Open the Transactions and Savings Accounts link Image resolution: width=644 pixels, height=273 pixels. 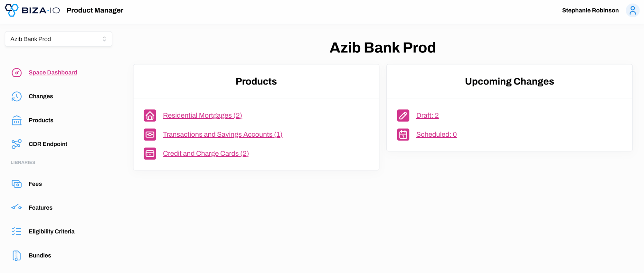click(223, 134)
